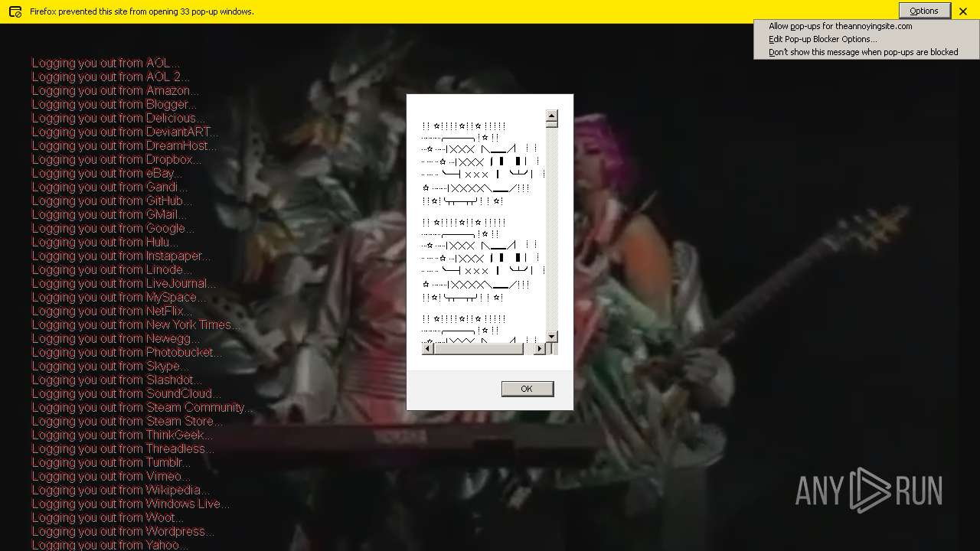Screen dimensions: 980x551
Task: Click the 'Logging you out from Linode...' line
Action: coord(112,269)
